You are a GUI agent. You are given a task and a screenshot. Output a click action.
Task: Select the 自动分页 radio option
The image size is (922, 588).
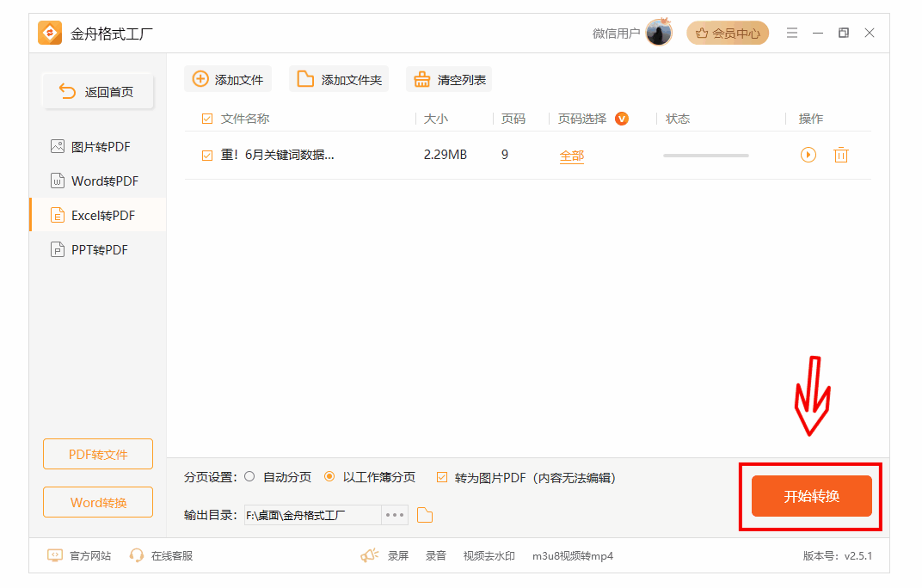pos(249,477)
